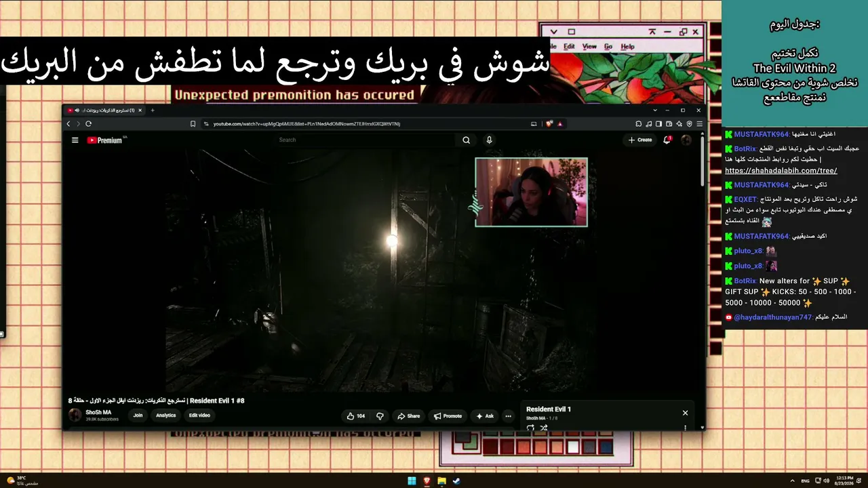This screenshot has height=488, width=868.
Task: Open Edit menu in the retro window
Action: [x=569, y=47]
